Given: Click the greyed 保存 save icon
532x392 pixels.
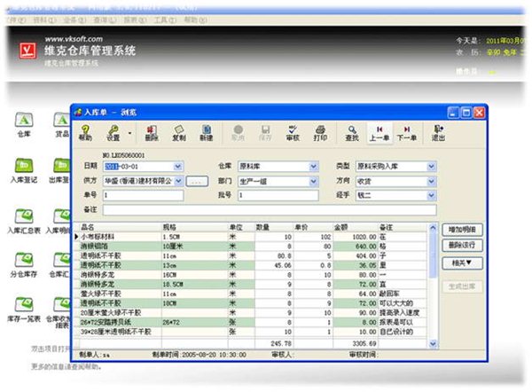Looking at the screenshot, I should click(265, 132).
